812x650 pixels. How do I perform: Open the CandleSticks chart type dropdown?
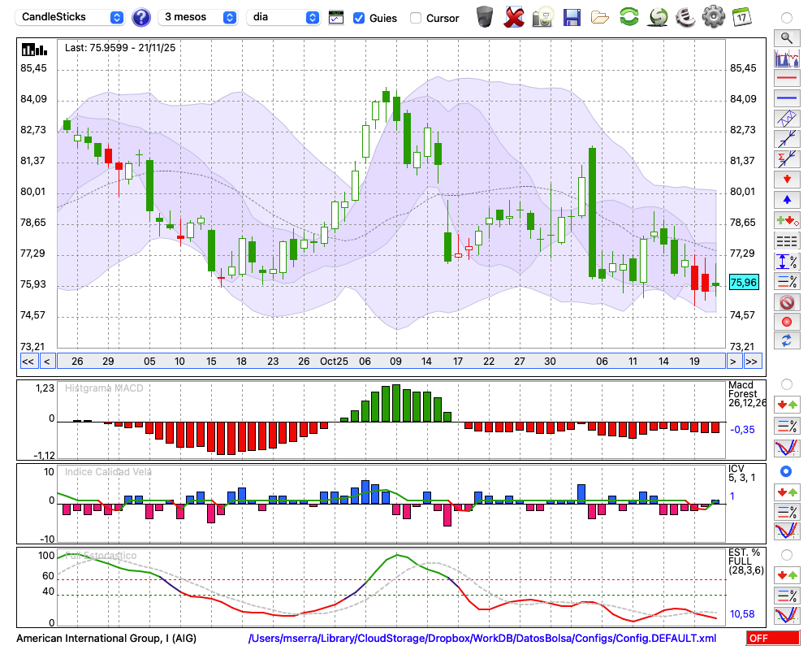71,17
